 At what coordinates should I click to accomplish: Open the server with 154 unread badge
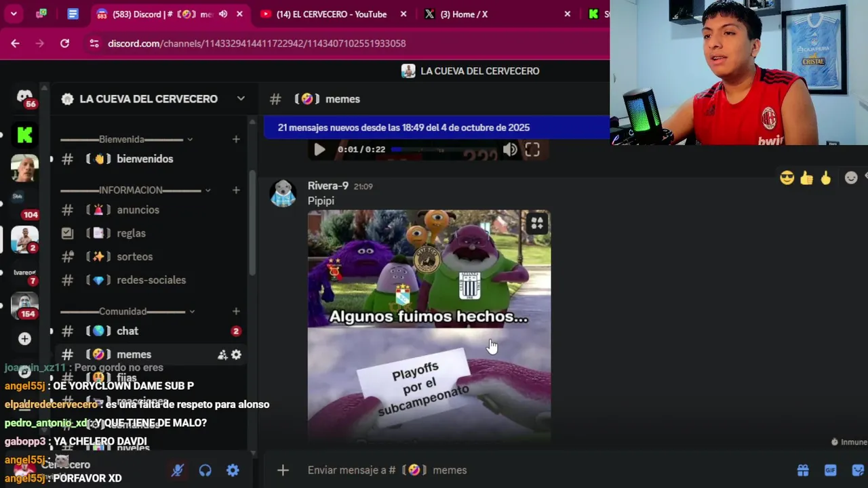(x=24, y=306)
